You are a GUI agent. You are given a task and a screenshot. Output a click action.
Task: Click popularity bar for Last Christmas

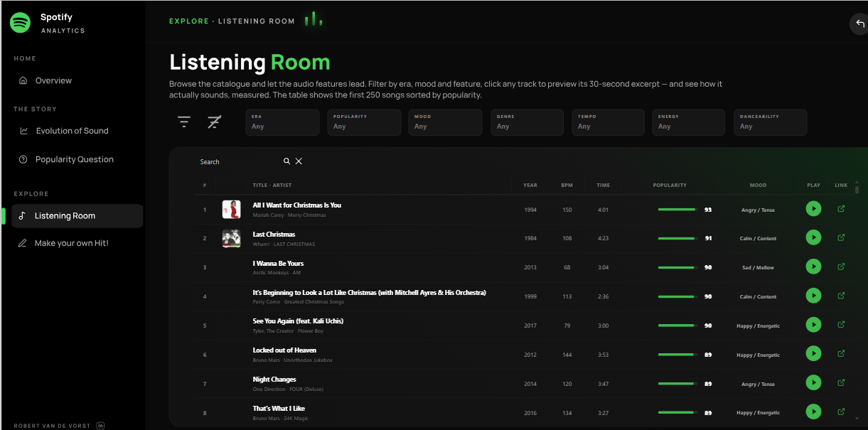coord(677,238)
